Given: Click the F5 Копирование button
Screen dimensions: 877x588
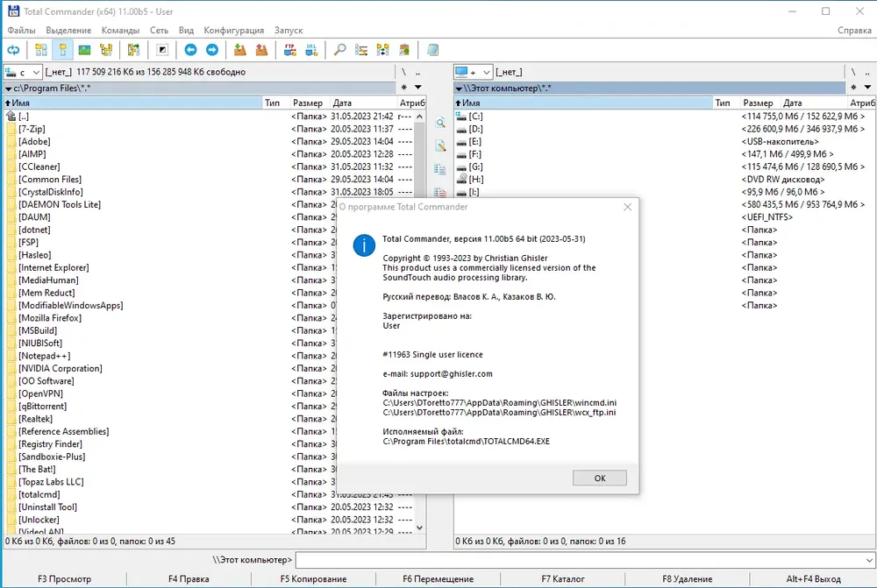Looking at the screenshot, I should [313, 579].
